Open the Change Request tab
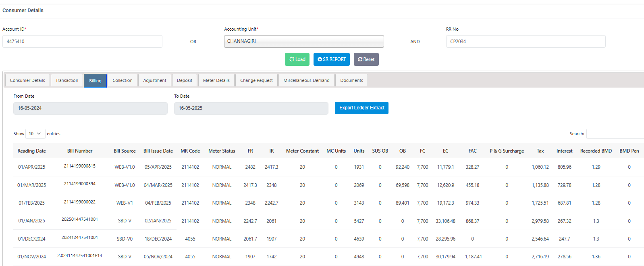Viewport: 644px width, 266px height. point(256,80)
